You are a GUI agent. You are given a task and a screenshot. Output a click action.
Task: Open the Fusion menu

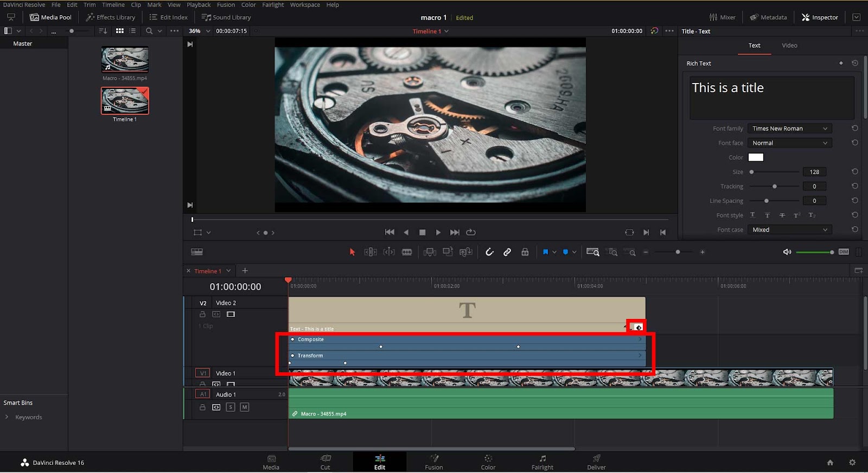click(x=226, y=5)
